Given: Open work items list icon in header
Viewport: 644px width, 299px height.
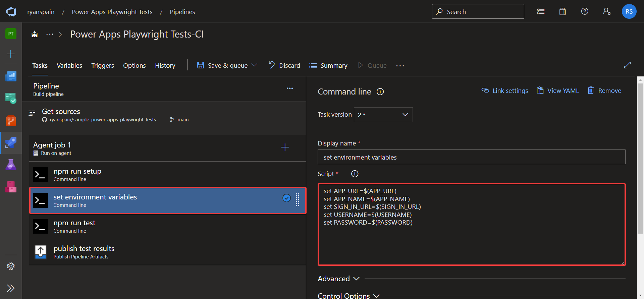Looking at the screenshot, I should click(x=541, y=11).
